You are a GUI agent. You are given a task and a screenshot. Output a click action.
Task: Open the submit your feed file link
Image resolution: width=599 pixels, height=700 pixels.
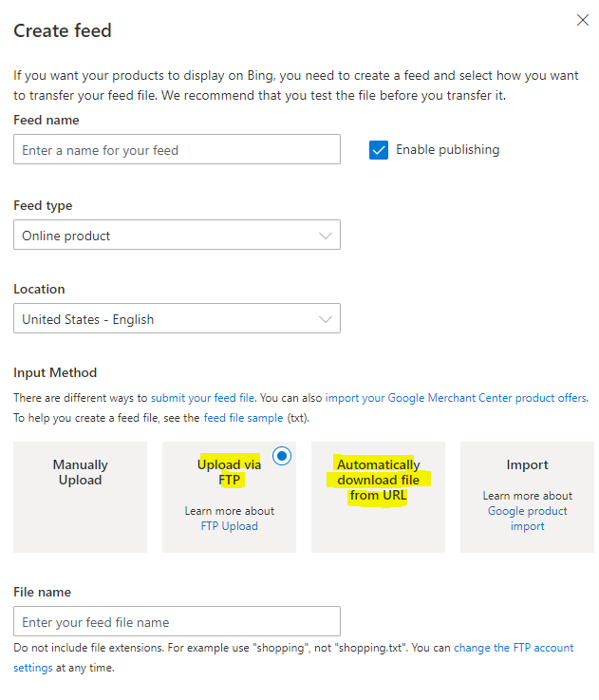[202, 398]
